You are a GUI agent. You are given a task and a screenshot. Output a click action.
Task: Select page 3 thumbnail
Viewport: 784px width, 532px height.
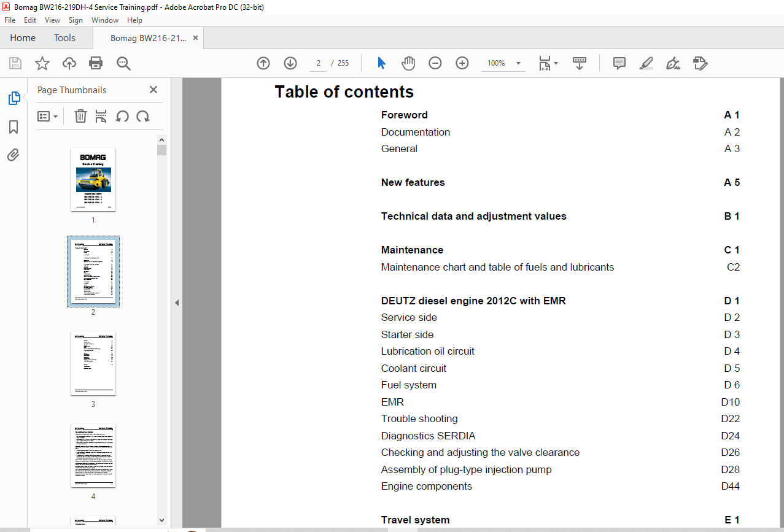click(x=93, y=363)
